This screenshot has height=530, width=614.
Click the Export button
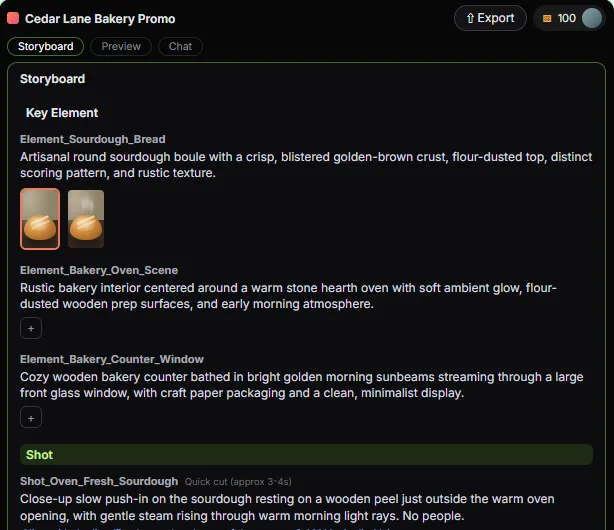point(490,18)
